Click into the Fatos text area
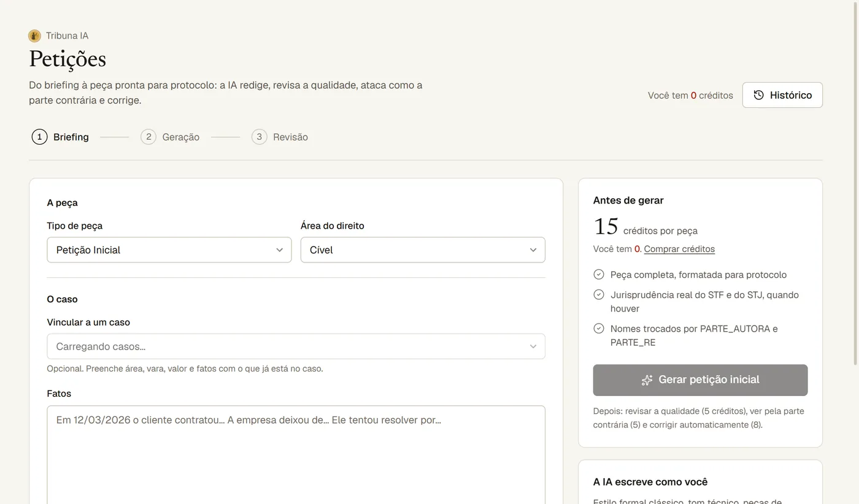This screenshot has height=504, width=859. click(296, 454)
